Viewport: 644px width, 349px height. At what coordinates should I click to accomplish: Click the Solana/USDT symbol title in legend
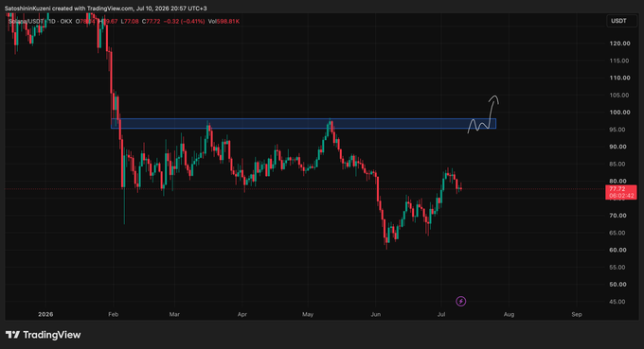click(26, 22)
